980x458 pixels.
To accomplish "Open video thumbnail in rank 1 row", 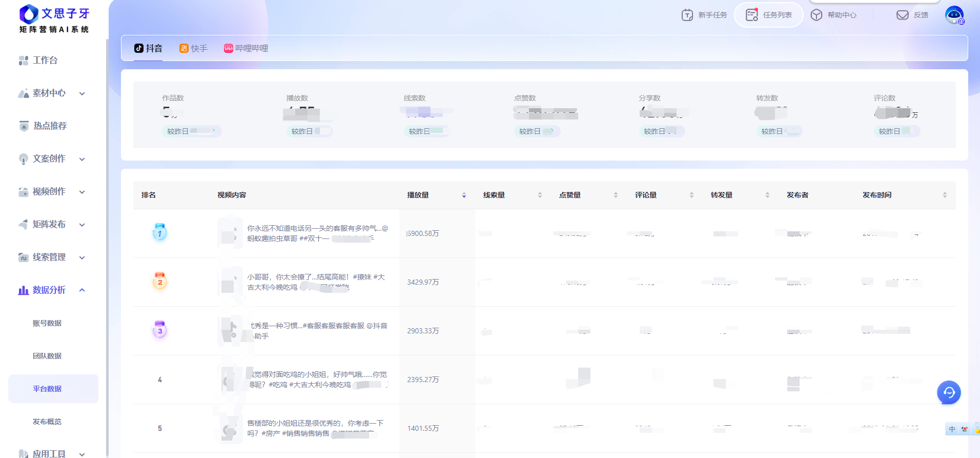I will coord(230,233).
